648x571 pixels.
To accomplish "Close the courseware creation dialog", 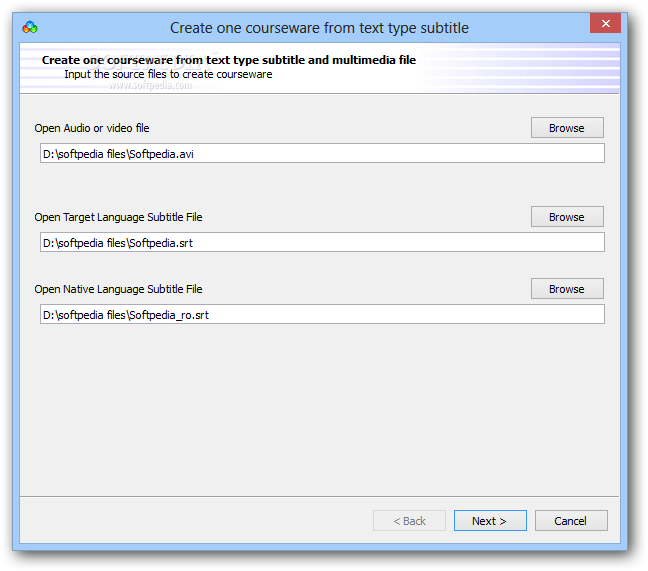I will 605,23.
